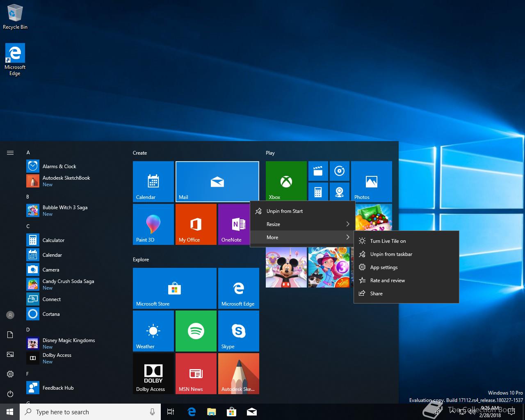The width and height of the screenshot is (525, 420).
Task: Expand the Start menu hamburger button
Action: click(x=10, y=153)
